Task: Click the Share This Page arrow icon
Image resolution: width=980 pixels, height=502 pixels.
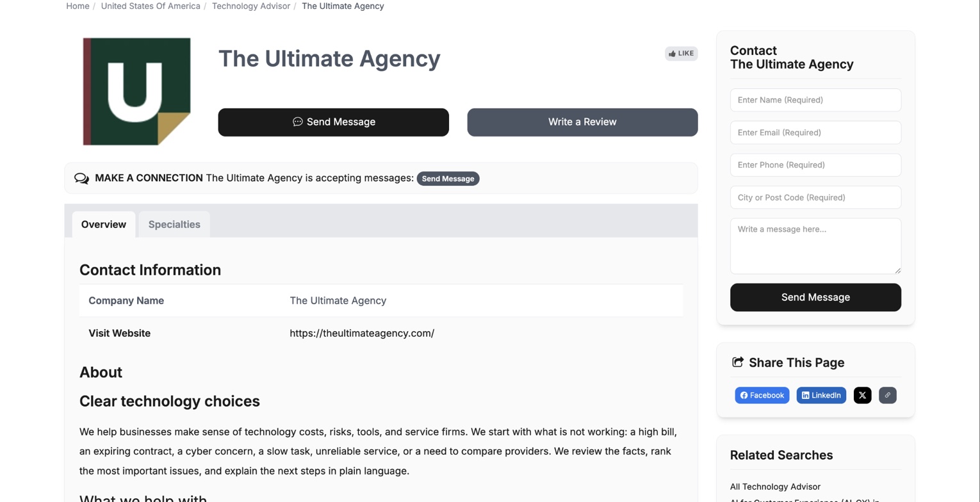Action: point(738,362)
